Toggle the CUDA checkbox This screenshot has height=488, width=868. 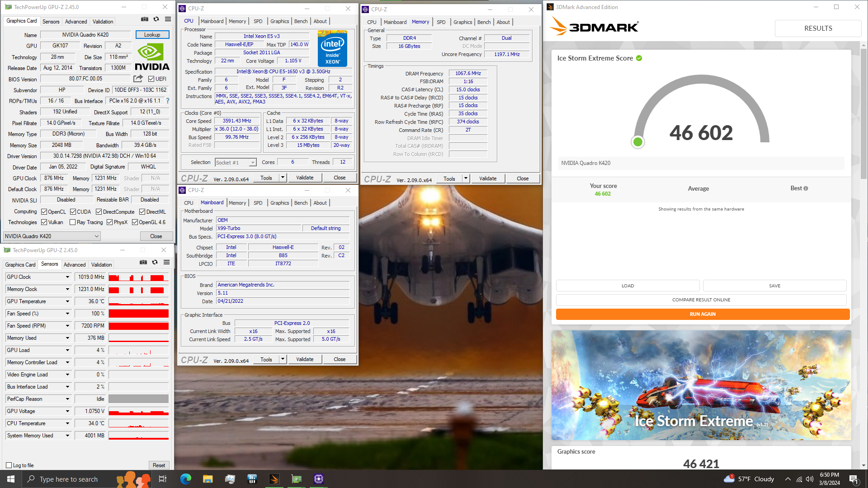[73, 211]
